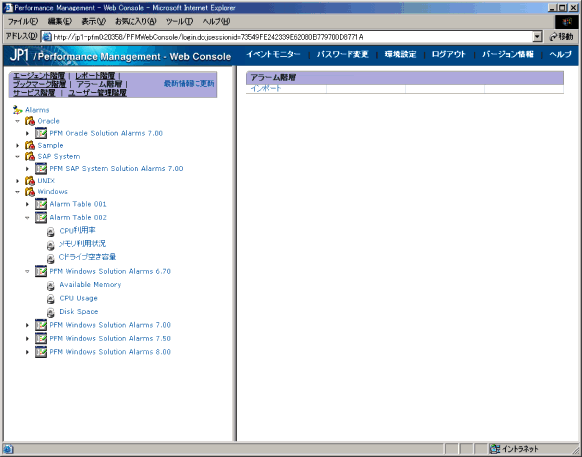Collapse the Windows folder
The width and height of the screenshot is (582, 457).
17,192
